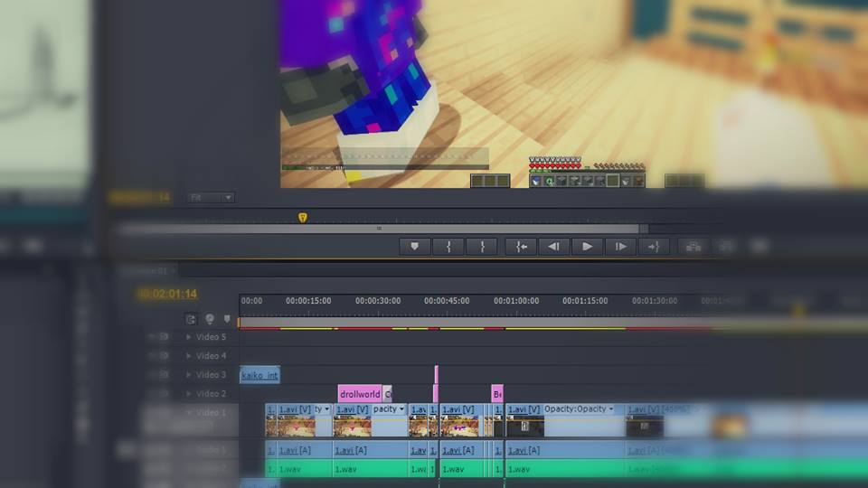Image resolution: width=868 pixels, height=488 pixels.
Task: Expand the Video 5 track
Action: [x=189, y=337]
